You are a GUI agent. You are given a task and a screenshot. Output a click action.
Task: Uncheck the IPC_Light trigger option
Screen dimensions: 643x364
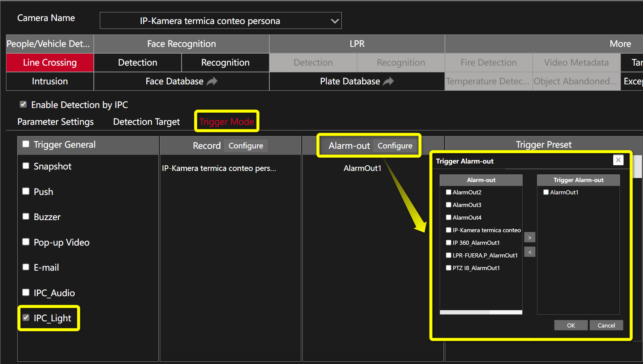click(x=26, y=317)
